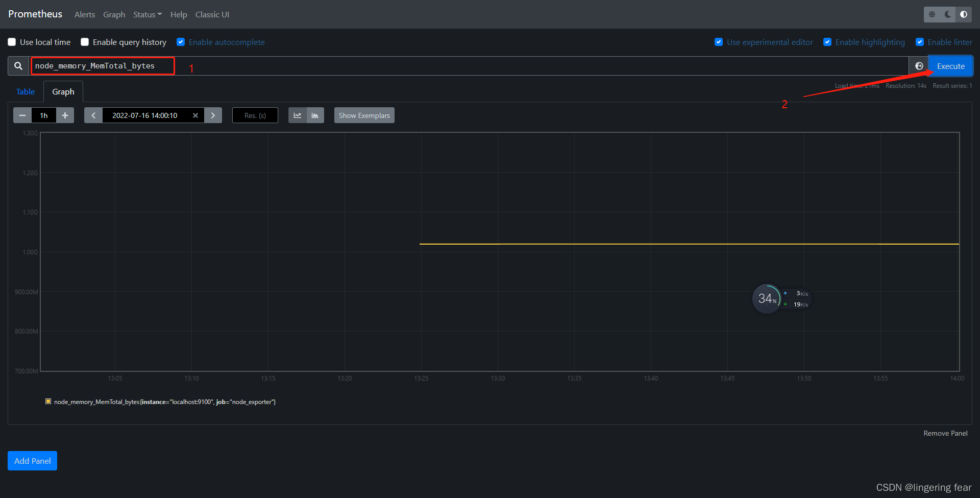Switch graph to line chart view icon
The image size is (980, 498).
(297, 115)
